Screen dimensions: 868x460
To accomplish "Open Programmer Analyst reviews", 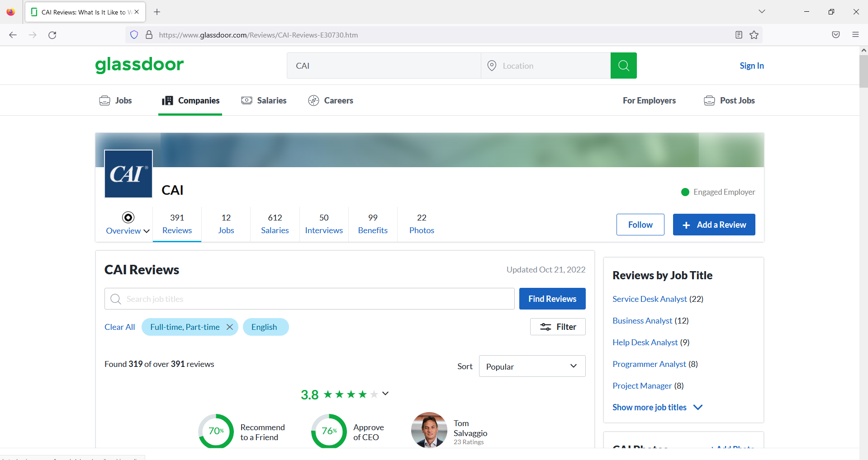I will (649, 364).
